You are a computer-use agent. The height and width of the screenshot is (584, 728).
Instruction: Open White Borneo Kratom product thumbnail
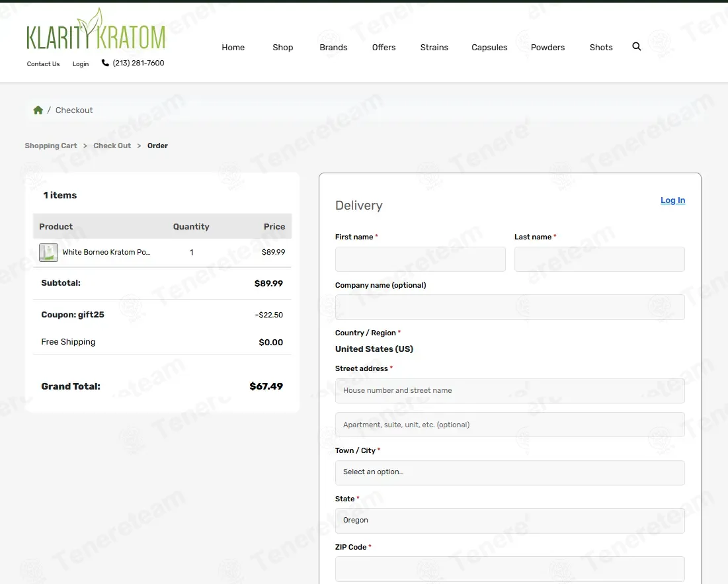pyautogui.click(x=48, y=253)
